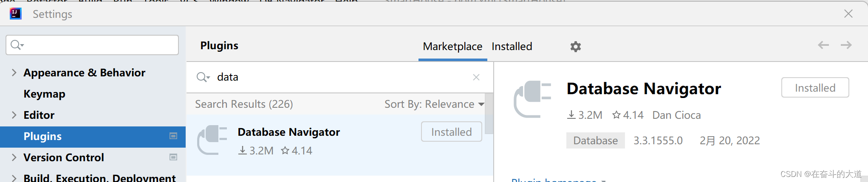Click the Plugins project-level settings icon

(x=173, y=136)
